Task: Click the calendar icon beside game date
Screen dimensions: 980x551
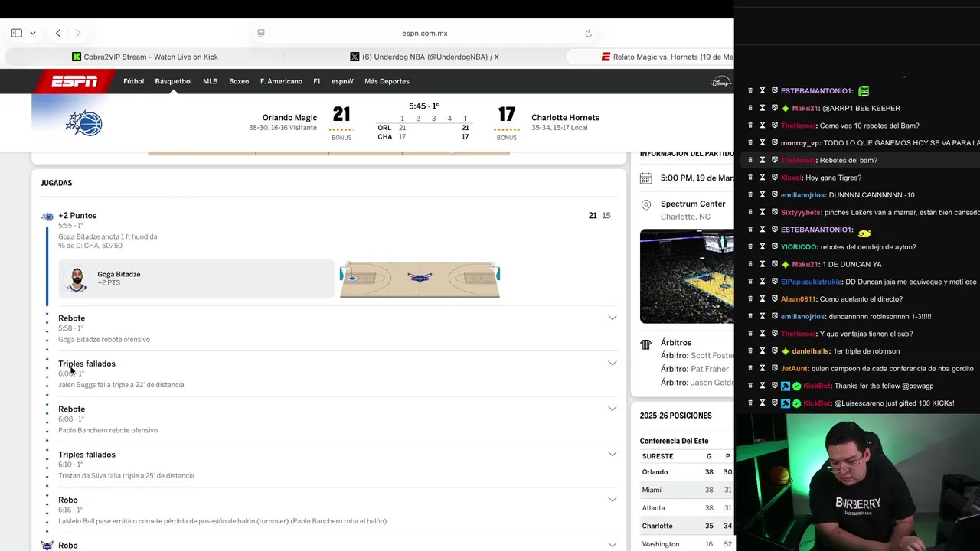Action: (645, 178)
